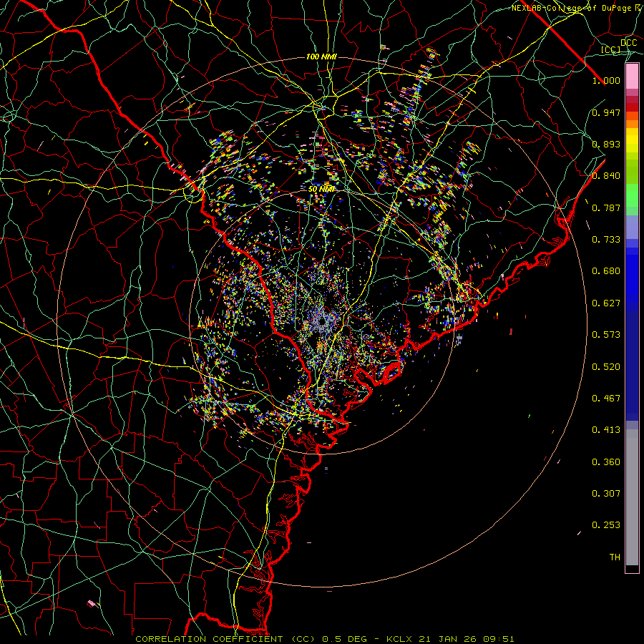The width and height of the screenshot is (644, 644).
Task: Pick the lavender band on the color bar
Action: [x=632, y=227]
